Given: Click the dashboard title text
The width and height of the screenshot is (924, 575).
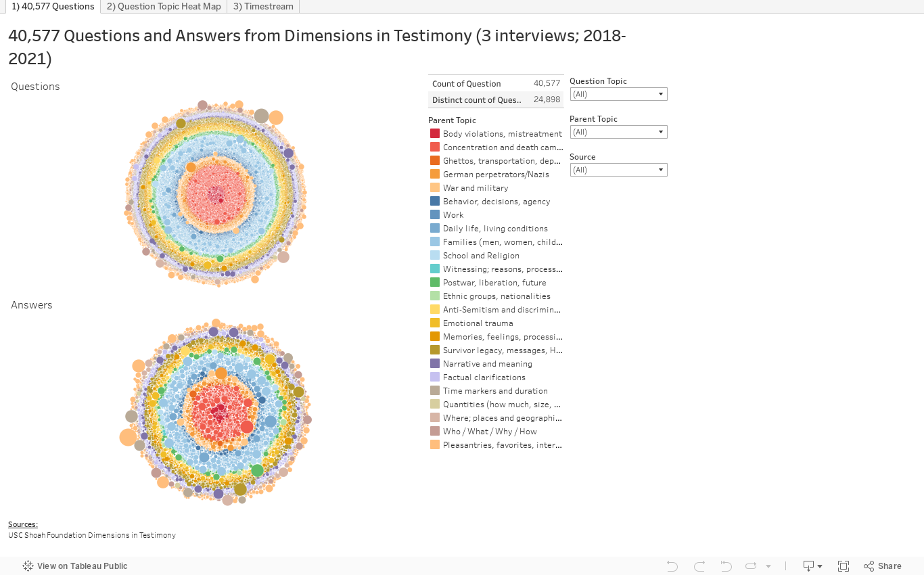Looking at the screenshot, I should pos(317,47).
